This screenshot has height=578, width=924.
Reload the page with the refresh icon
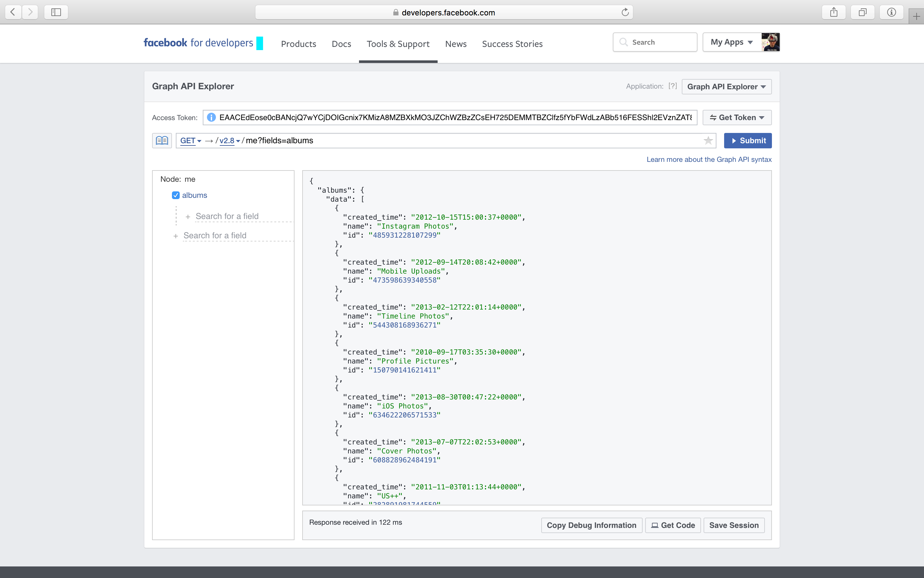pyautogui.click(x=625, y=12)
